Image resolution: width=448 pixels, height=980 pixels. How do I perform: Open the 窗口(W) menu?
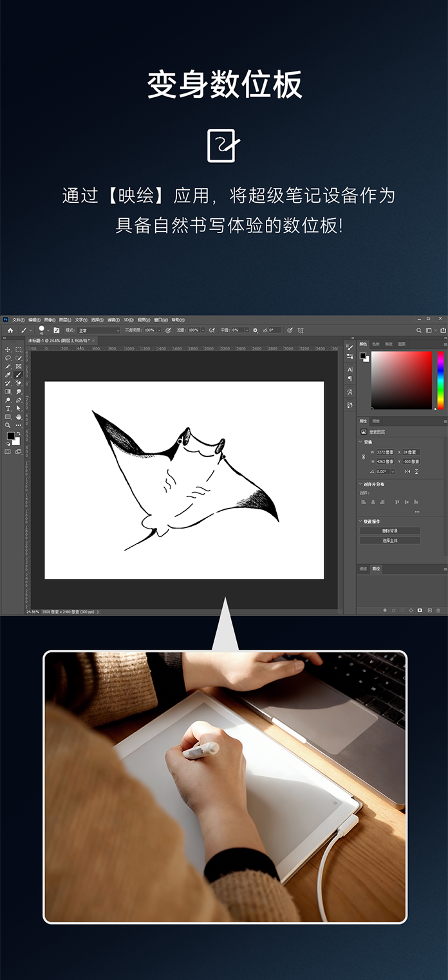pos(161,320)
